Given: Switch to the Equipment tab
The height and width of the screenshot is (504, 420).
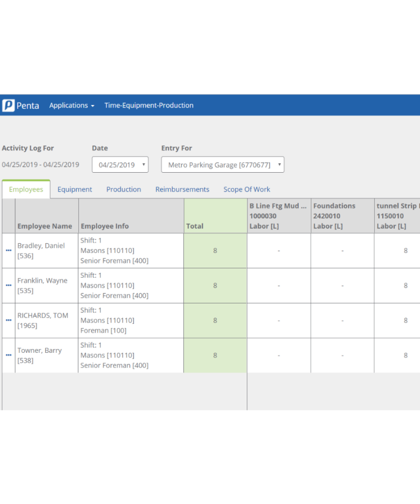Looking at the screenshot, I should 75,189.
